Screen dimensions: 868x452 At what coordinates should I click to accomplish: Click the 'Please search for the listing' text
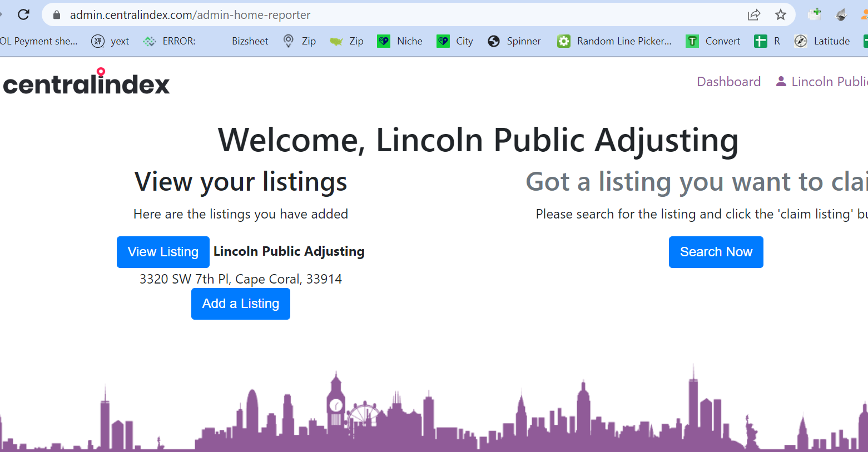coord(702,214)
